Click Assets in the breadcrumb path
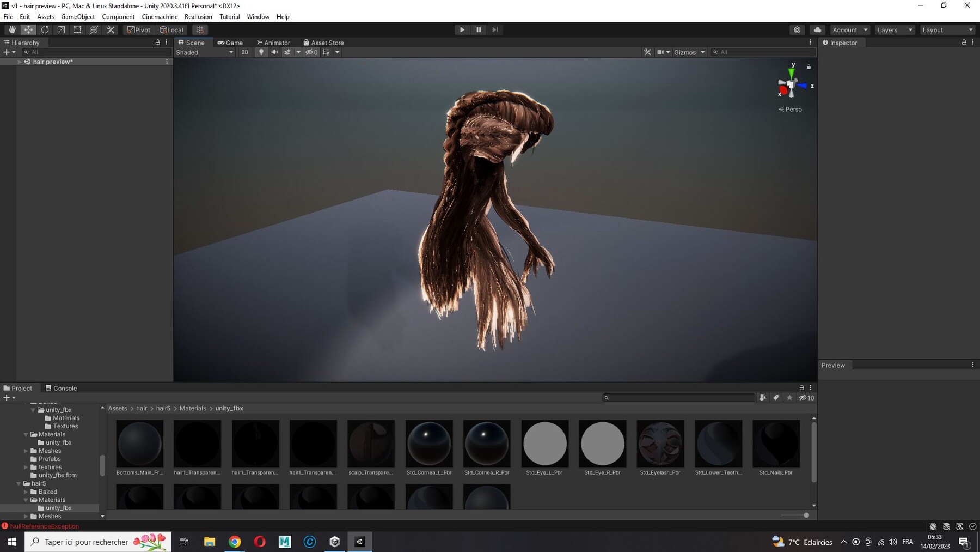This screenshot has height=552, width=980. click(x=118, y=408)
